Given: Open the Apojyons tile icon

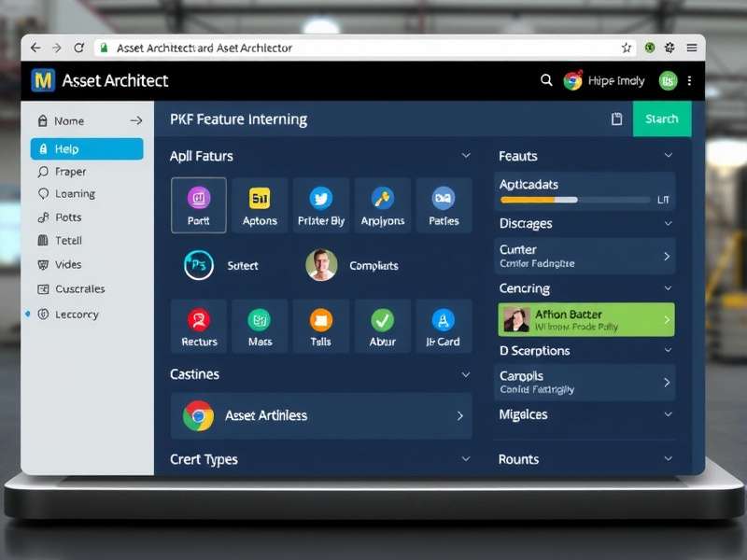Looking at the screenshot, I should 382,198.
